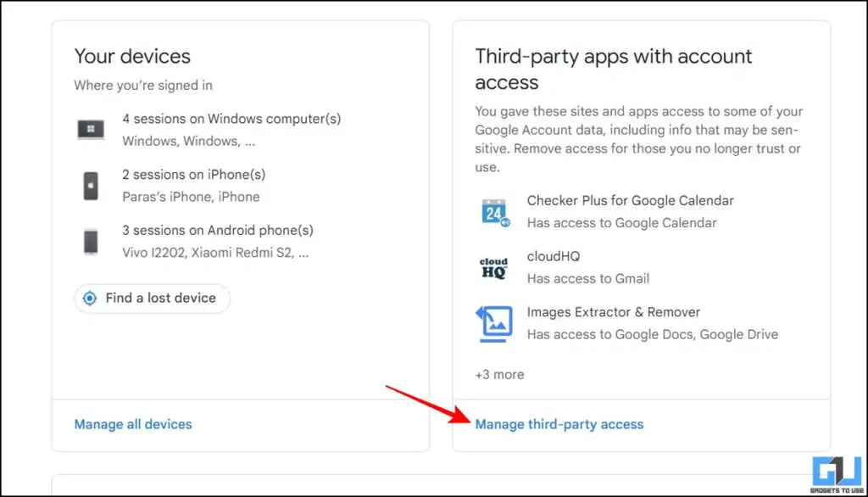Select the iPhone device icon
This screenshot has height=497, width=868.
91,184
